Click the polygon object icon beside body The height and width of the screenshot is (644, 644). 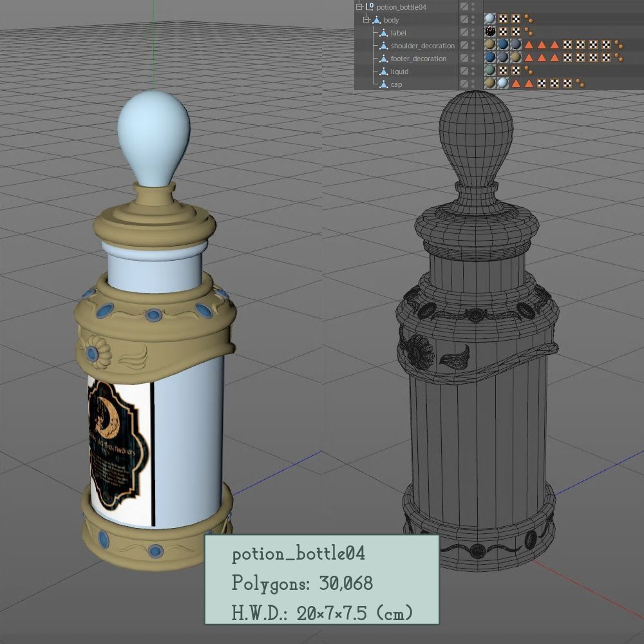click(x=377, y=20)
